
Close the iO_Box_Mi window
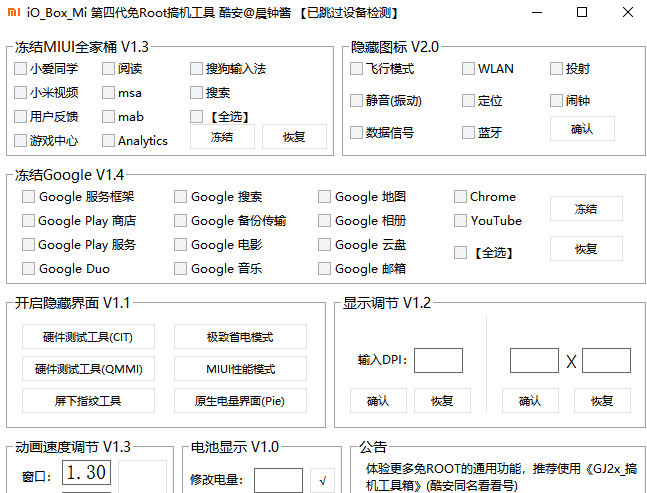(628, 12)
